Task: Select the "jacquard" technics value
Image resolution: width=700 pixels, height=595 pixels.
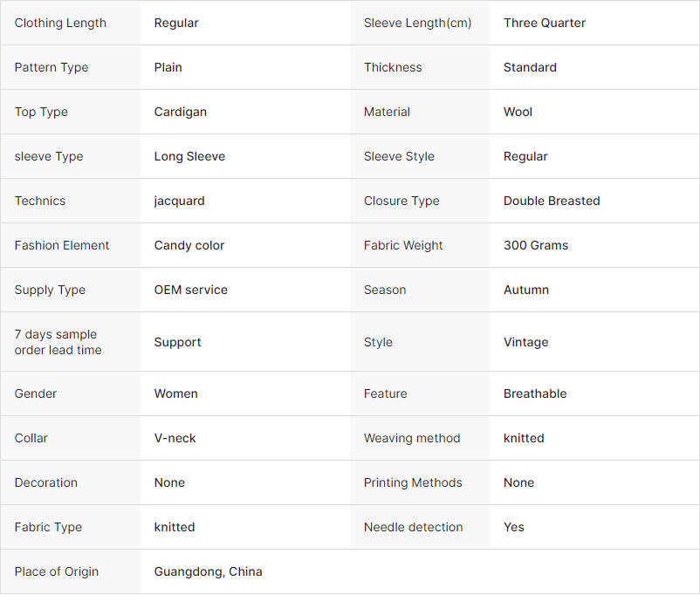Action: pos(180,201)
